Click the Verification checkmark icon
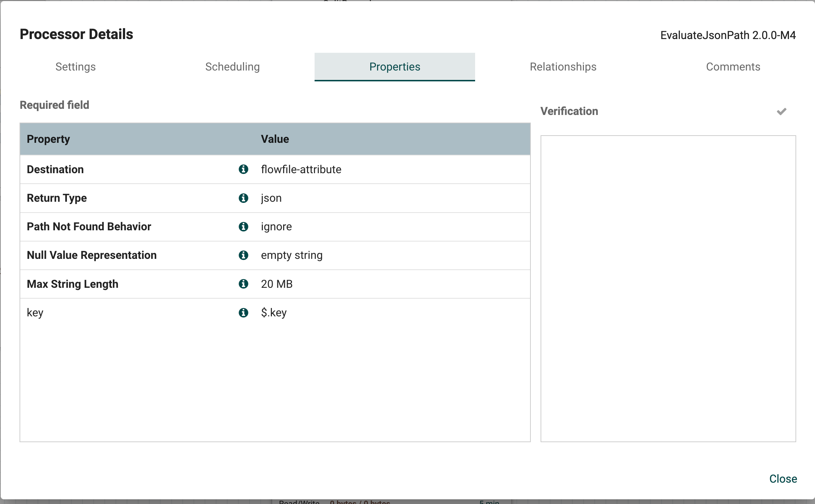 tap(781, 111)
